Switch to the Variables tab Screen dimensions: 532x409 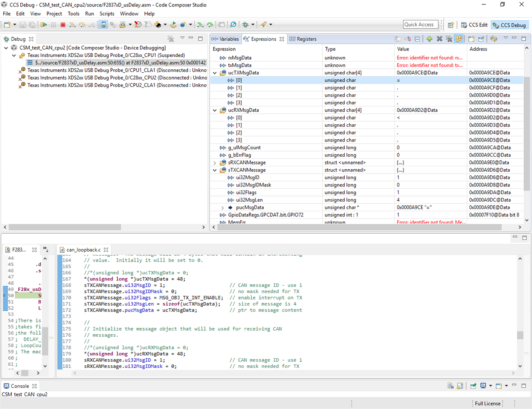[x=225, y=39]
